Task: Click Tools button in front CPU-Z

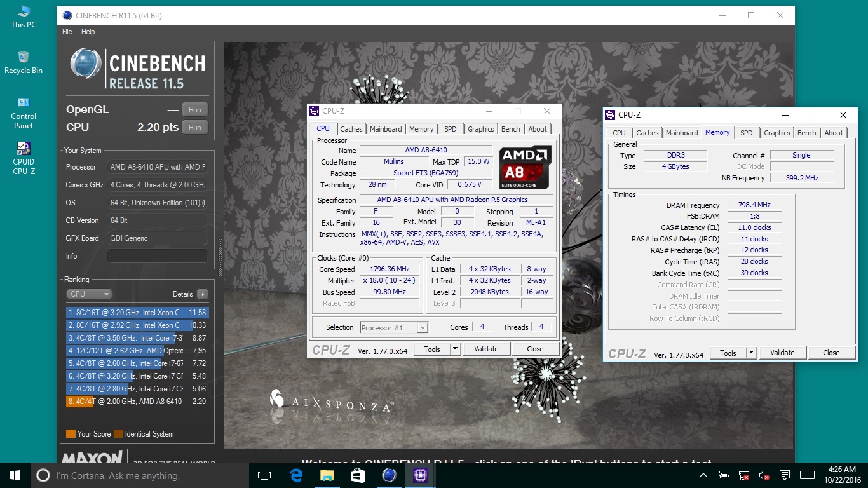Action: (432, 349)
